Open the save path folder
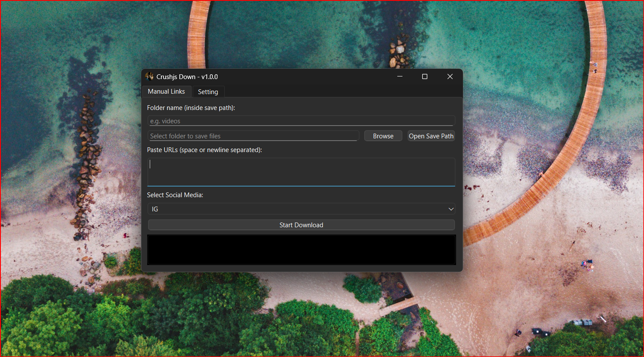Screen dimensions: 644x357 (431, 136)
